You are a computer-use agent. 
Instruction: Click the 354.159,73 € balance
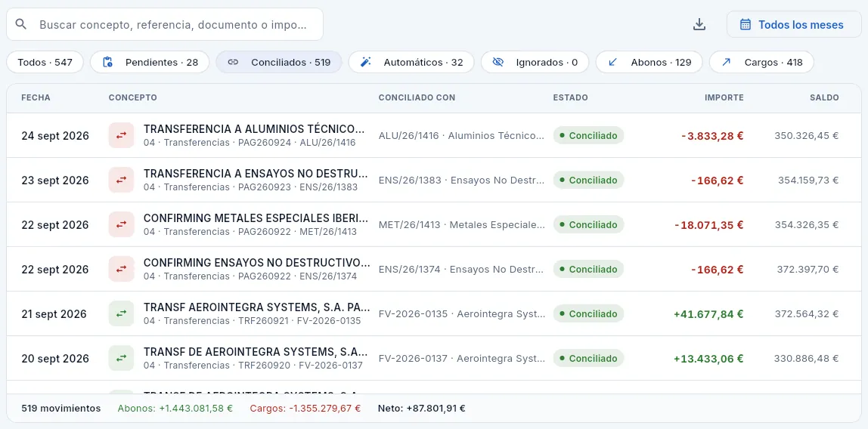pyautogui.click(x=807, y=181)
